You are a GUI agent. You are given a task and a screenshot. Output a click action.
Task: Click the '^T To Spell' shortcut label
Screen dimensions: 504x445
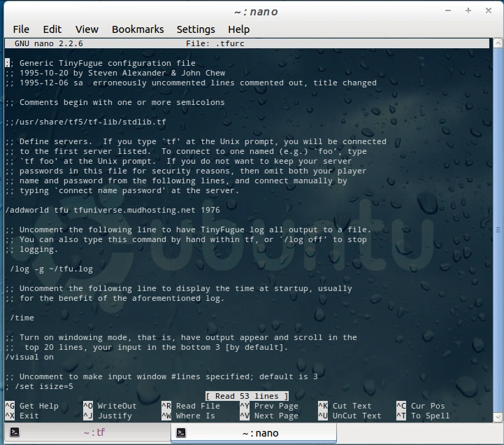(x=423, y=416)
